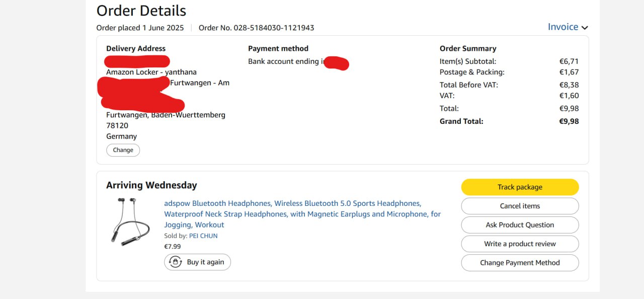
Task: Click the Grand Total amount €9,98
Action: pos(569,121)
